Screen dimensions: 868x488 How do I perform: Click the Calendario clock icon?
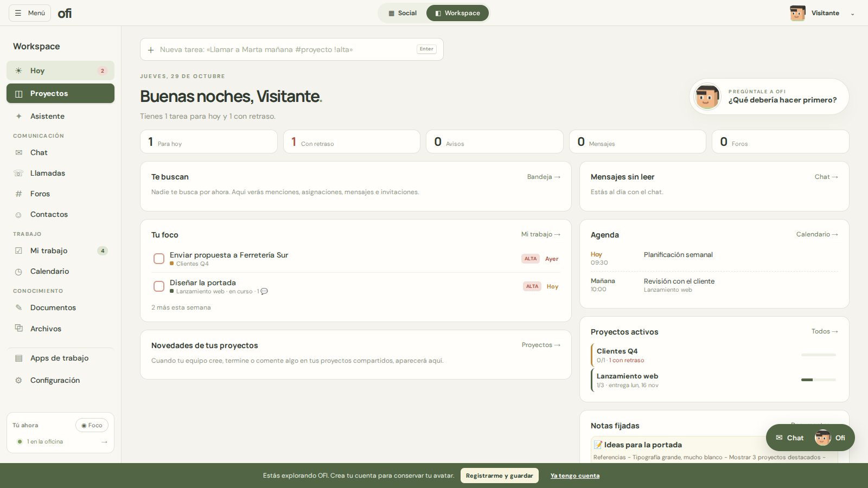[x=19, y=272]
